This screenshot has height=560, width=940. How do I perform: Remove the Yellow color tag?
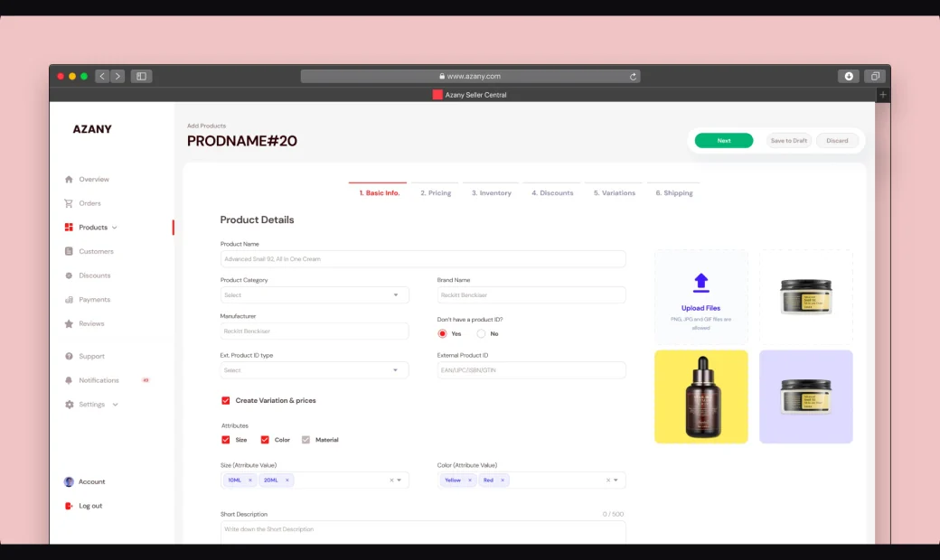pos(470,480)
